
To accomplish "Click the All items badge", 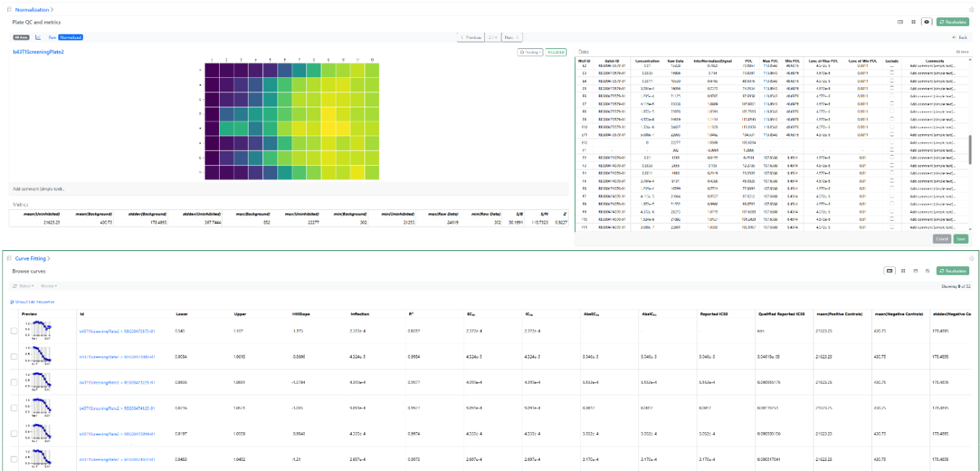I will (20, 37).
